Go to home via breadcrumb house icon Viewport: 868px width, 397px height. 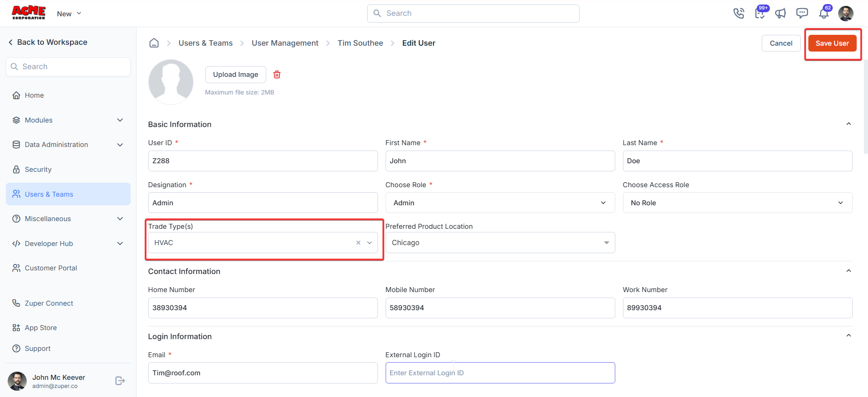154,43
